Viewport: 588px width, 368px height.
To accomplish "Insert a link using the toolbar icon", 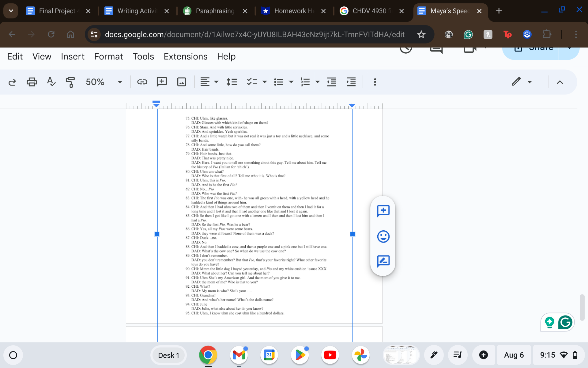I will [142, 82].
